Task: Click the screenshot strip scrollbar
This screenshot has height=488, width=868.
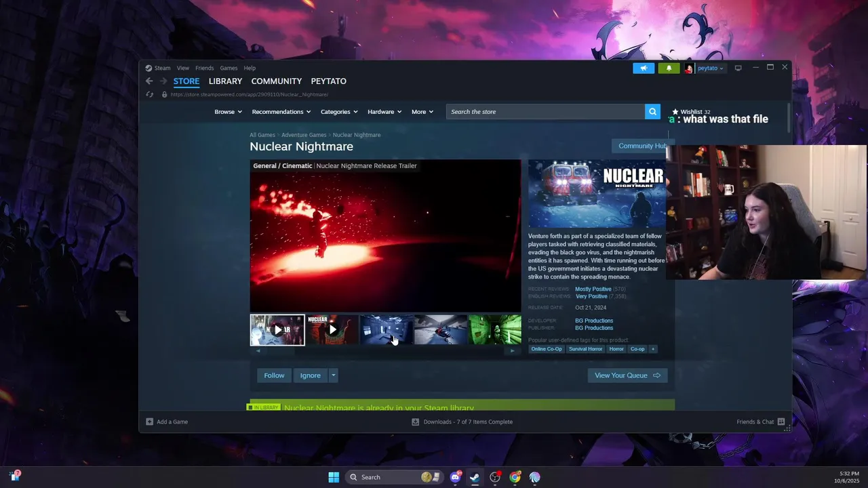Action: click(x=385, y=350)
